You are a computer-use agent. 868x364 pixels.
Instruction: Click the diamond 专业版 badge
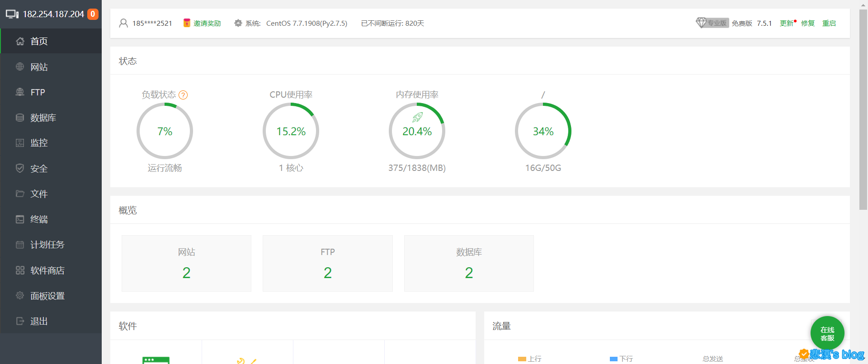712,23
